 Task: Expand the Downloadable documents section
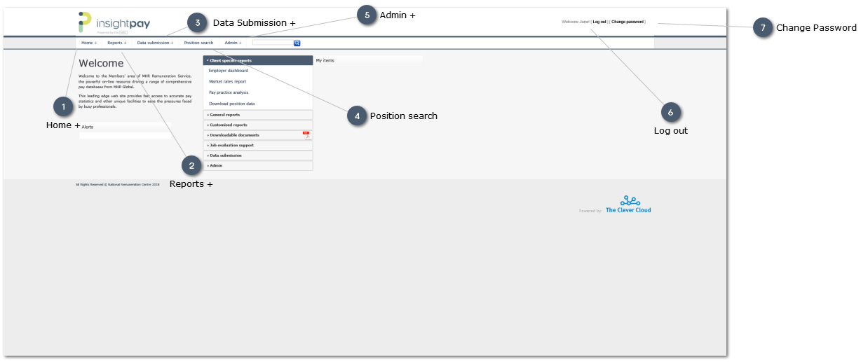click(234, 135)
